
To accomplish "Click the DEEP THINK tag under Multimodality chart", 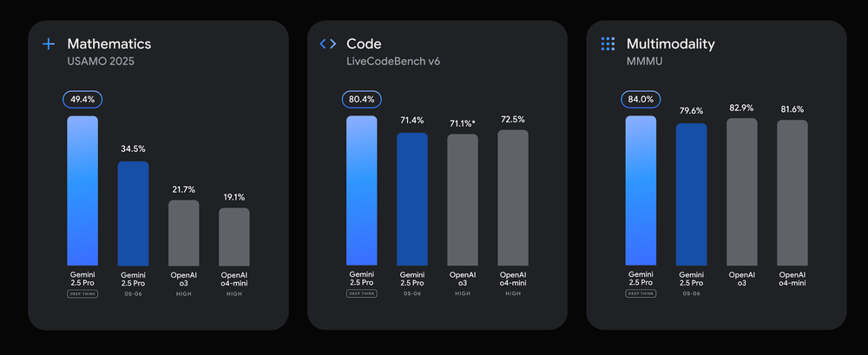I will [641, 293].
